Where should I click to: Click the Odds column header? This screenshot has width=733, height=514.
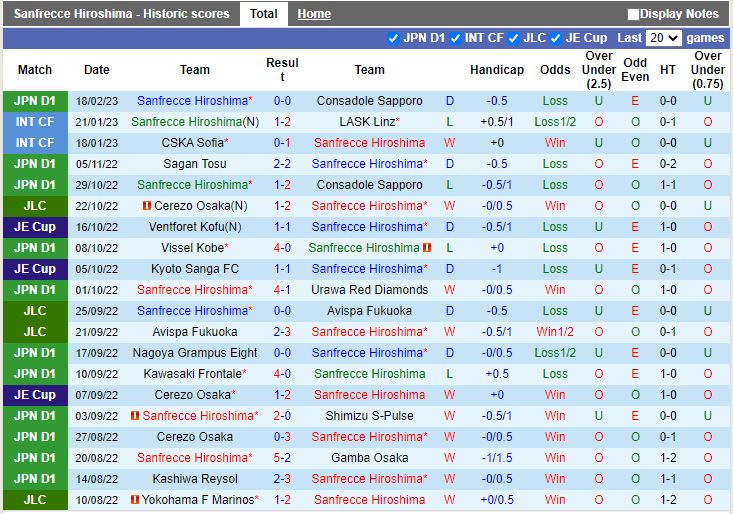tap(555, 70)
